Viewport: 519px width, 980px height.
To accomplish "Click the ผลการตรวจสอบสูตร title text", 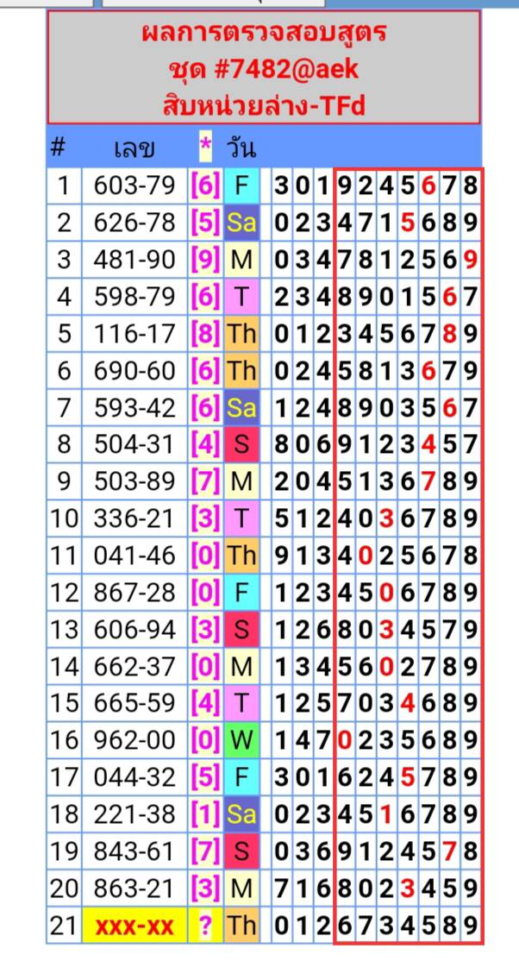I will (x=263, y=35).
